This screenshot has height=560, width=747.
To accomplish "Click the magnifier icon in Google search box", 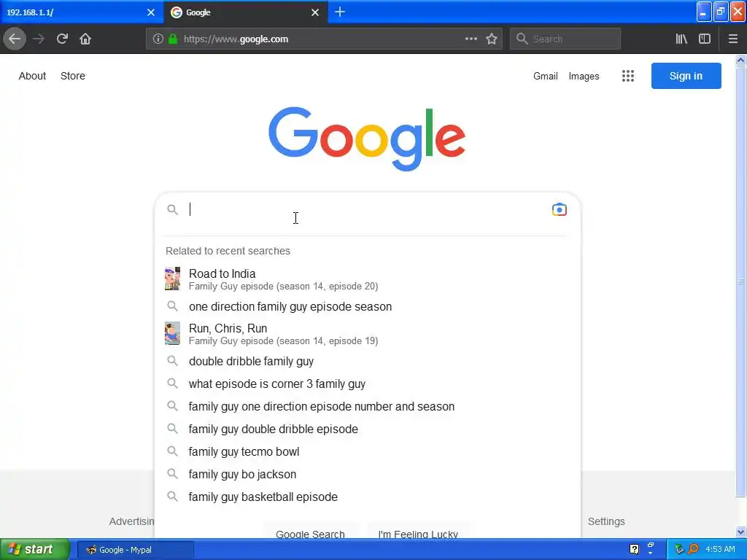I will click(172, 209).
